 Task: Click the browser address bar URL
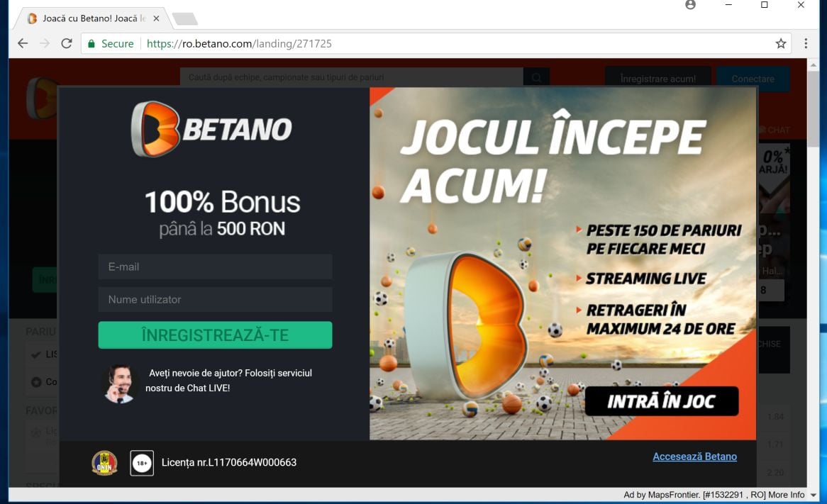coord(239,44)
